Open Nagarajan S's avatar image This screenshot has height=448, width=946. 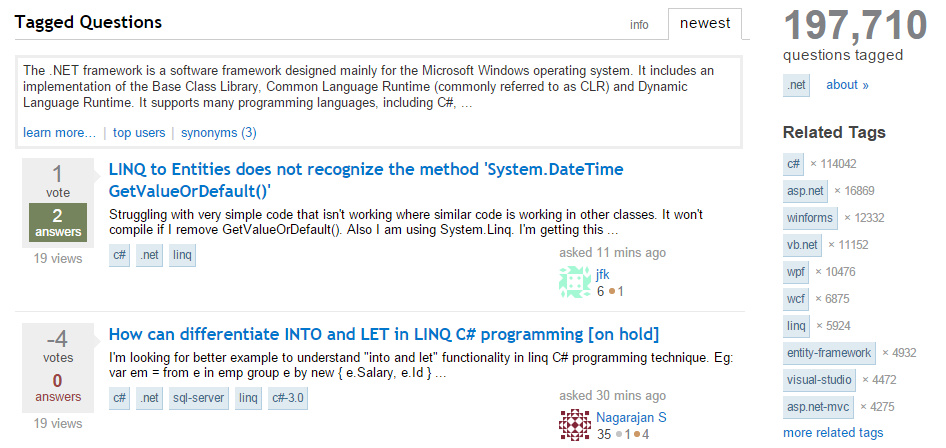[x=574, y=424]
